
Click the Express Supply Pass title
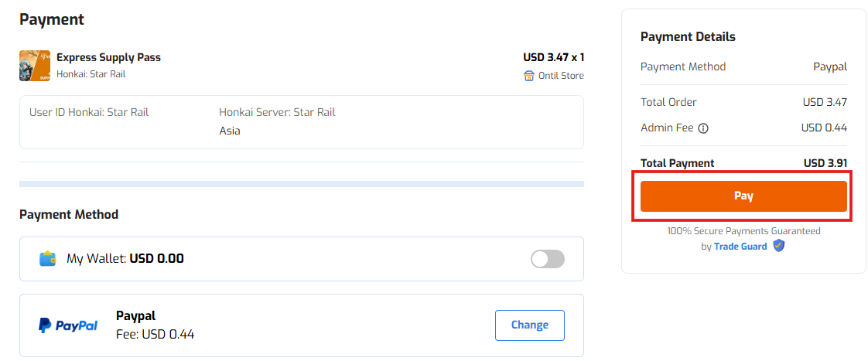pyautogui.click(x=108, y=57)
